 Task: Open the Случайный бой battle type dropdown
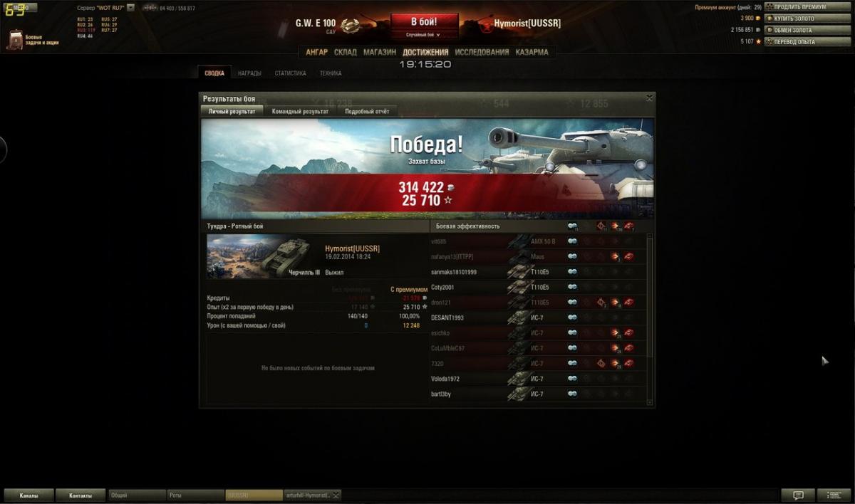click(x=423, y=34)
